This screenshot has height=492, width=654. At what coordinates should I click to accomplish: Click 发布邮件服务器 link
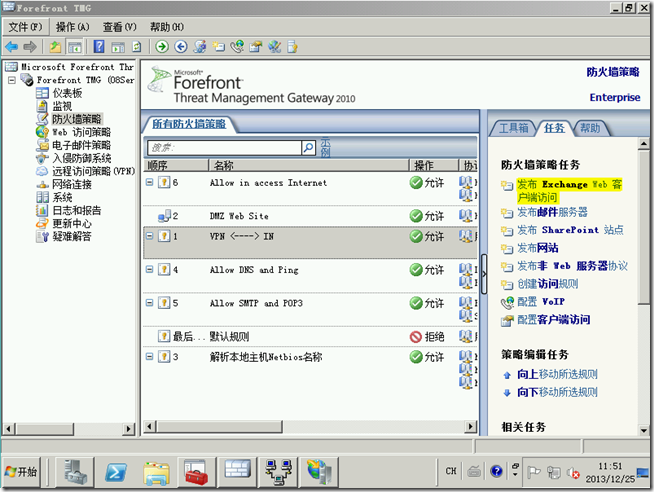pyautogui.click(x=552, y=212)
